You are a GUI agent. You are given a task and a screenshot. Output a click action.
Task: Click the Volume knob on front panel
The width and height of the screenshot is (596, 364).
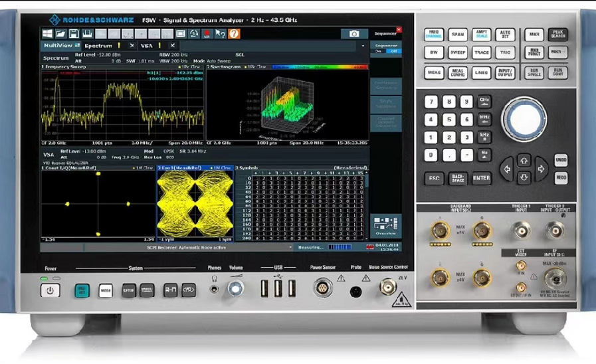click(x=235, y=288)
